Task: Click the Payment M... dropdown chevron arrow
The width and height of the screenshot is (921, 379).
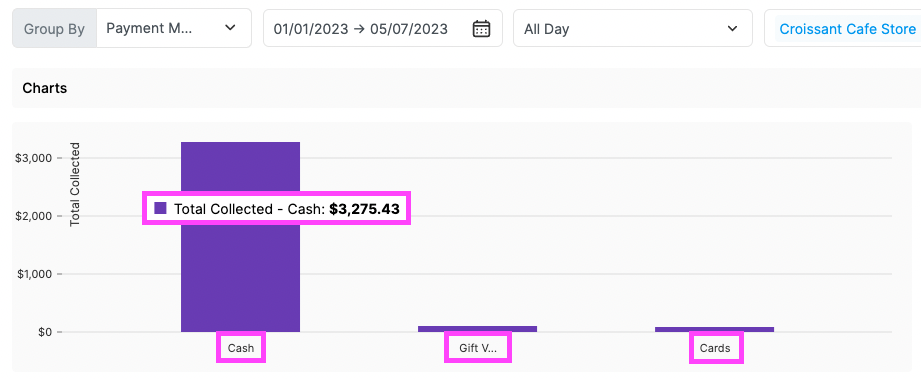Action: 230,28
